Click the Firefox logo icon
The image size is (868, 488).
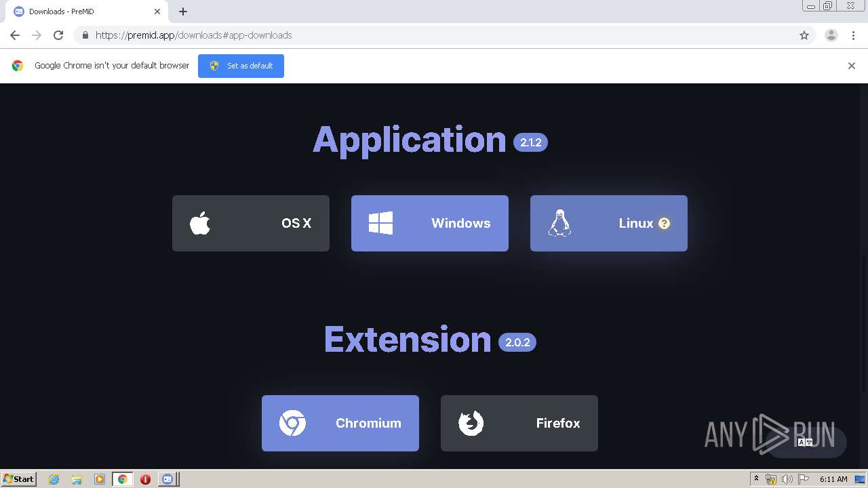(471, 423)
